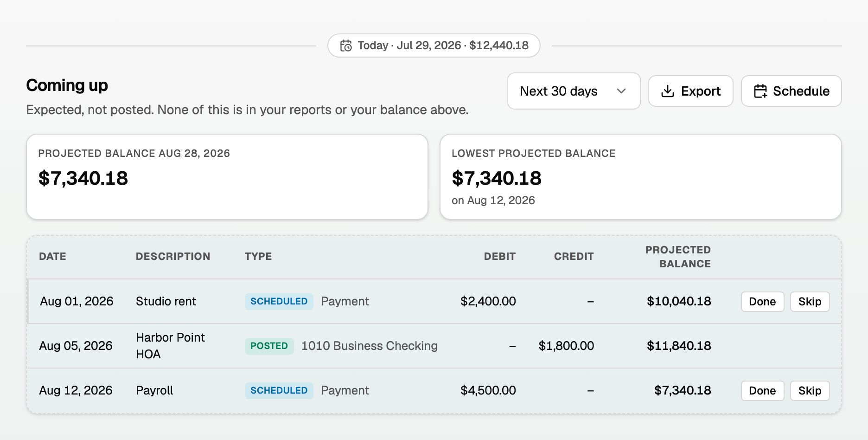Click the DATE column header
Image resolution: width=868 pixels, height=440 pixels.
(x=53, y=256)
